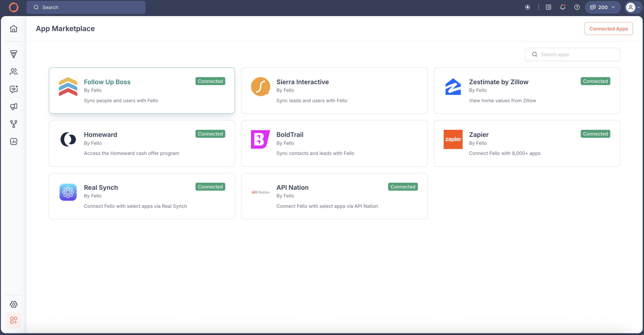Click the magnifier icon in Search apps field

click(x=534, y=54)
